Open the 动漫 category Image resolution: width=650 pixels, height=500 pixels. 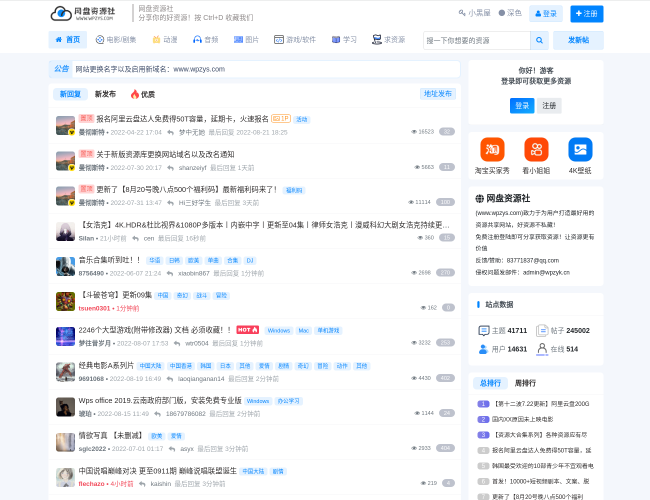tap(165, 40)
